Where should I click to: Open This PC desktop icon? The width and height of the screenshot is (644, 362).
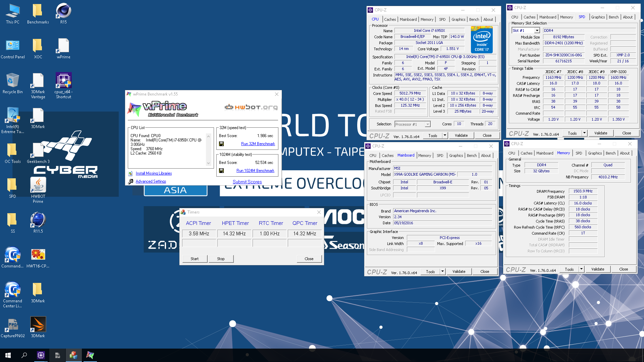point(13,14)
